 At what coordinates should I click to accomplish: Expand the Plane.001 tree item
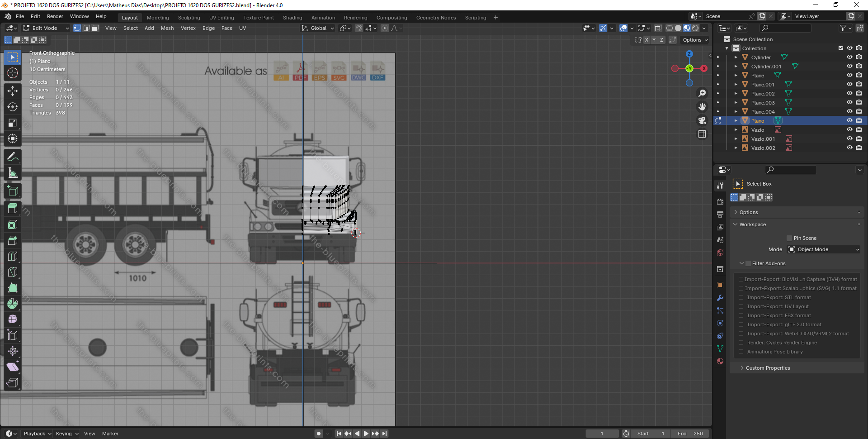(736, 85)
